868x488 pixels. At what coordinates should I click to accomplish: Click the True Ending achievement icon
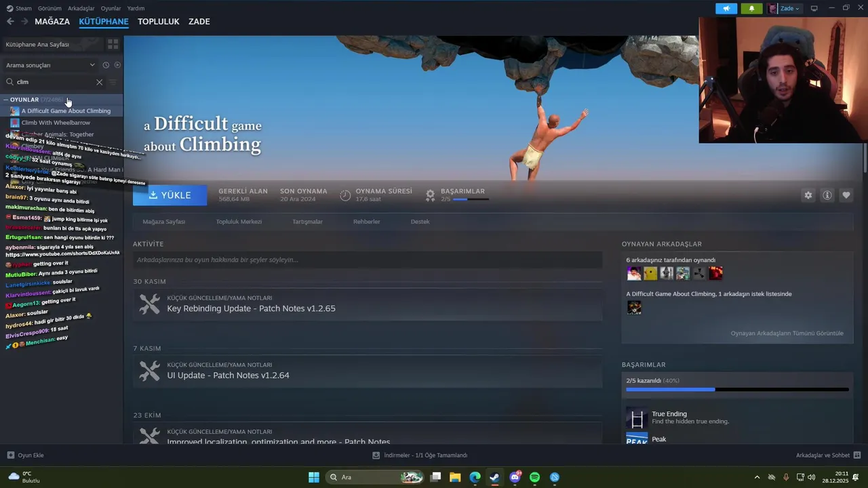pyautogui.click(x=637, y=418)
